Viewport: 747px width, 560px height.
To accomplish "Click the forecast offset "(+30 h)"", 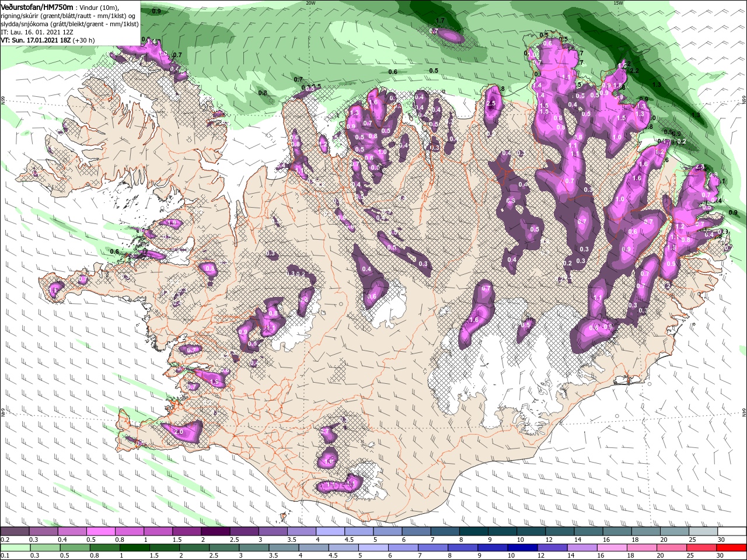I will click(85, 40).
